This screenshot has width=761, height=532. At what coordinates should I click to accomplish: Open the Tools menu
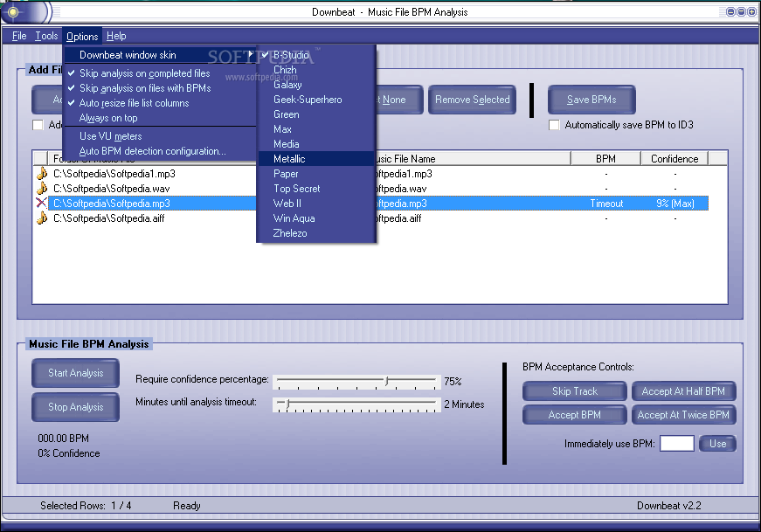(46, 36)
